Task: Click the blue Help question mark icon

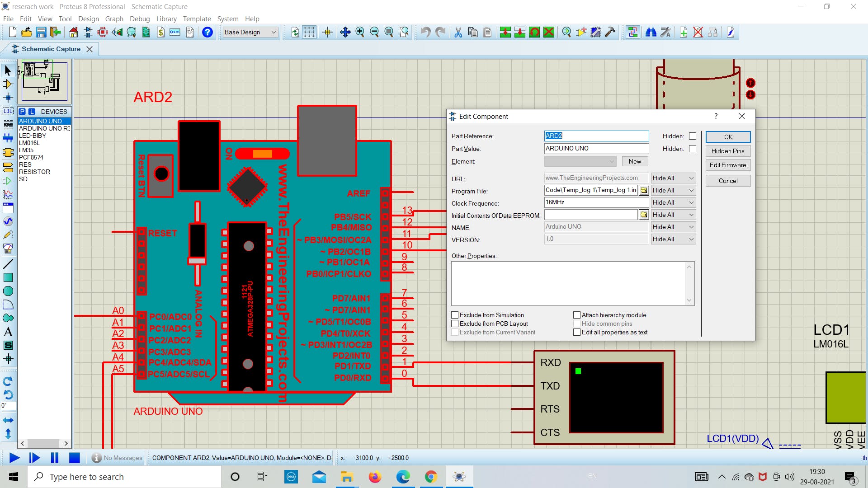Action: (x=208, y=32)
